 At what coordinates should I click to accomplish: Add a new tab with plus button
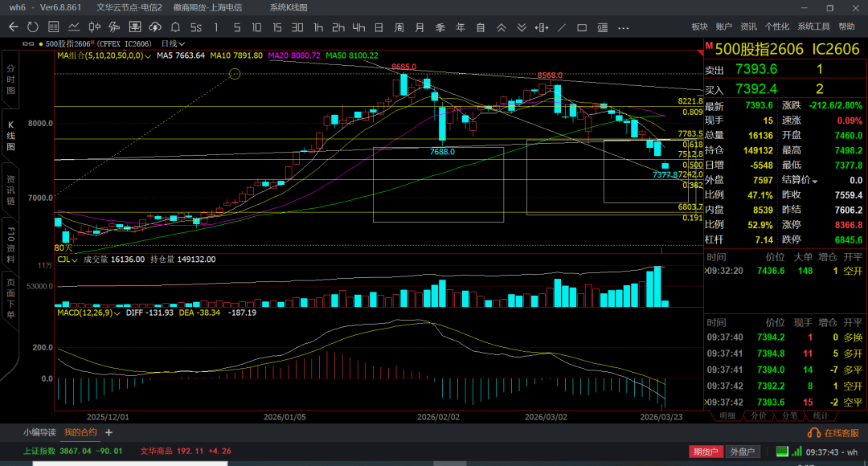pyautogui.click(x=108, y=432)
